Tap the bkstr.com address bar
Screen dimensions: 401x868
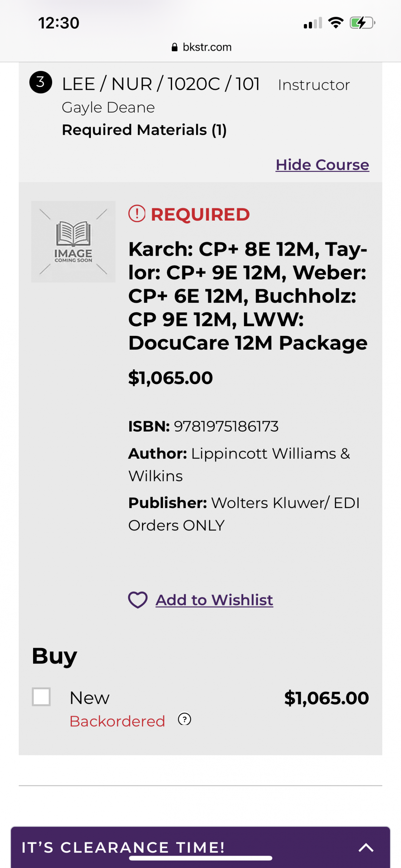[x=201, y=47]
